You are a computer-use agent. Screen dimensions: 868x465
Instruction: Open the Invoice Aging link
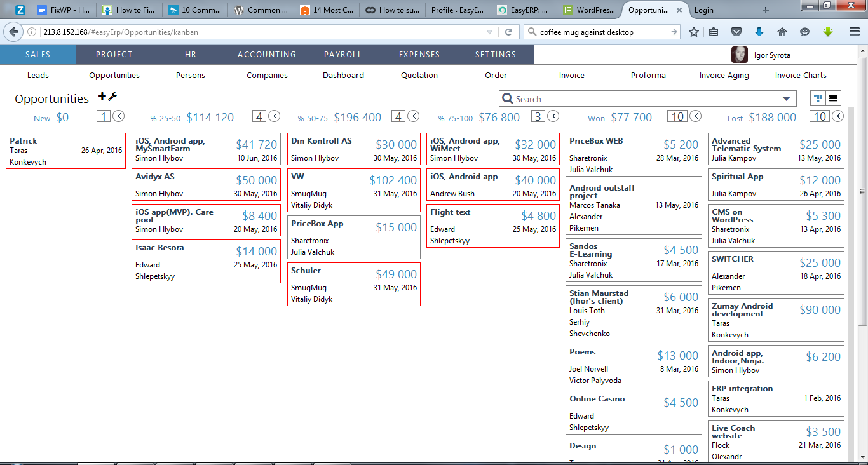(724, 75)
